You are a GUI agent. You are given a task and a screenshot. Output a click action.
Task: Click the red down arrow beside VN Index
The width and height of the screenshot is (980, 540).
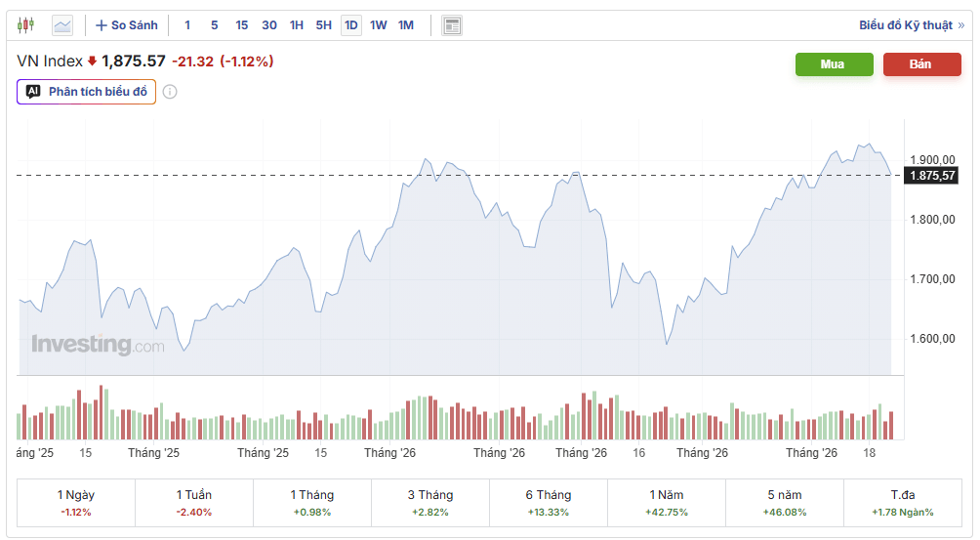[92, 62]
